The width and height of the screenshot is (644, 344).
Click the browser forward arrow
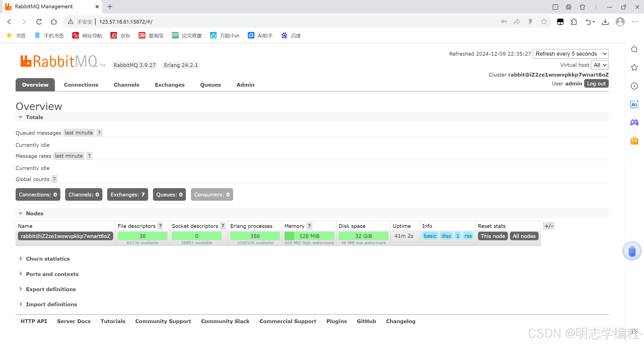point(24,22)
